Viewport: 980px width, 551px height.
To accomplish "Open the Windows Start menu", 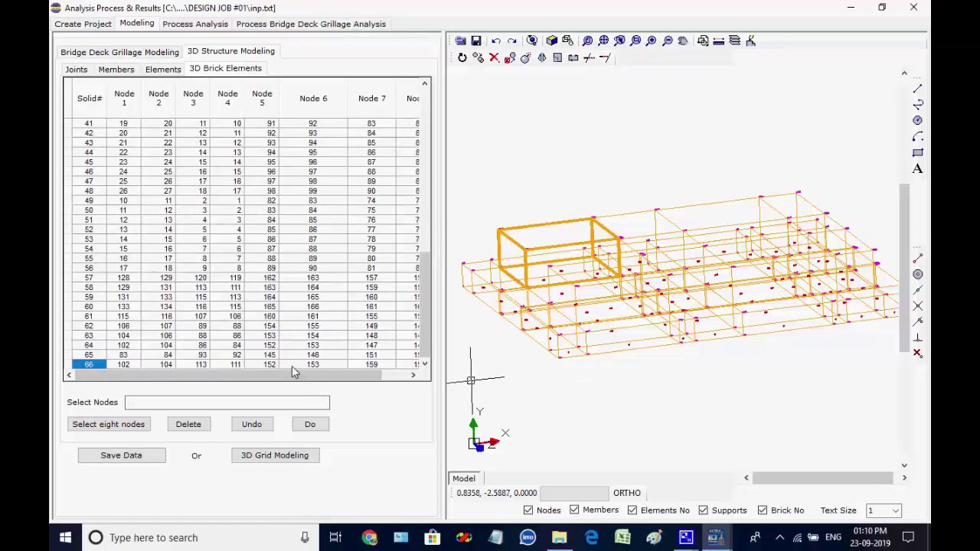I will pos(65,537).
